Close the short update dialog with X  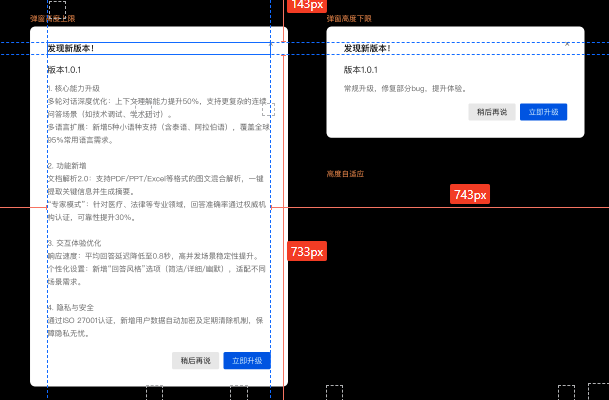coord(567,44)
